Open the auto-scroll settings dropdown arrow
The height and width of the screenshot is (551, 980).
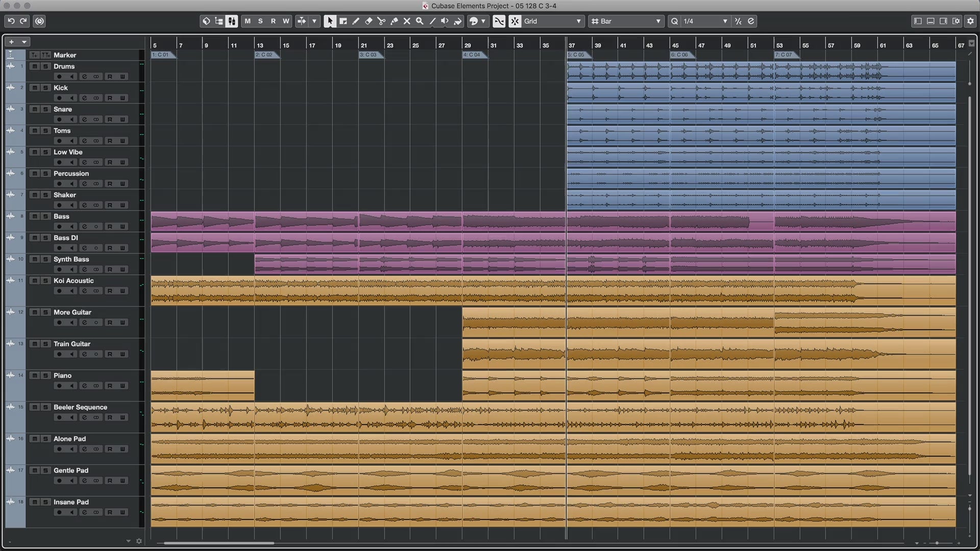click(x=314, y=21)
